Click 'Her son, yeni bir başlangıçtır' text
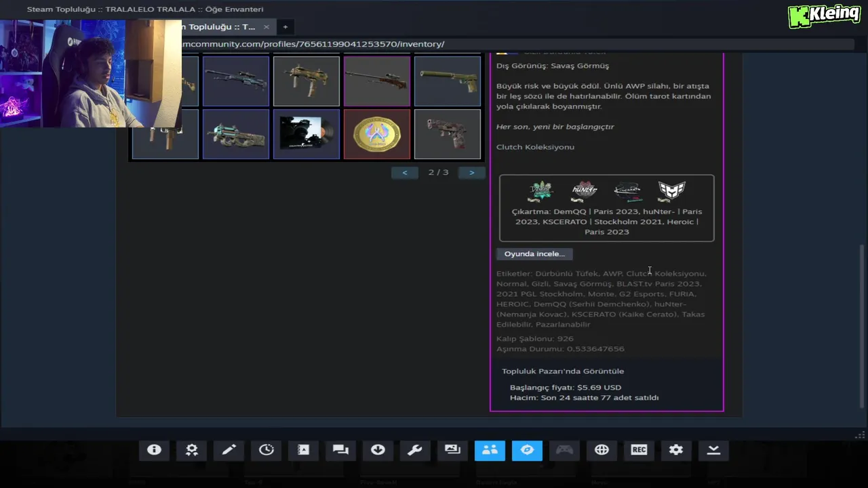 click(555, 127)
